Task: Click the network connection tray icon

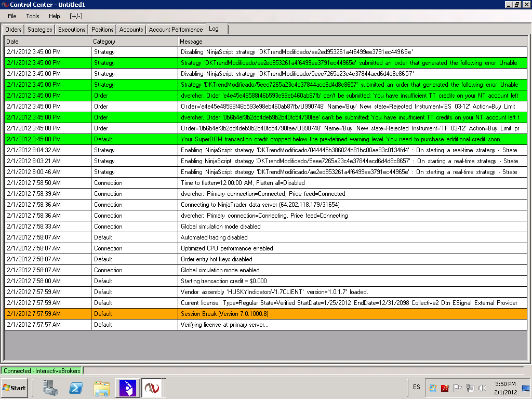Action: pyautogui.click(x=470, y=388)
